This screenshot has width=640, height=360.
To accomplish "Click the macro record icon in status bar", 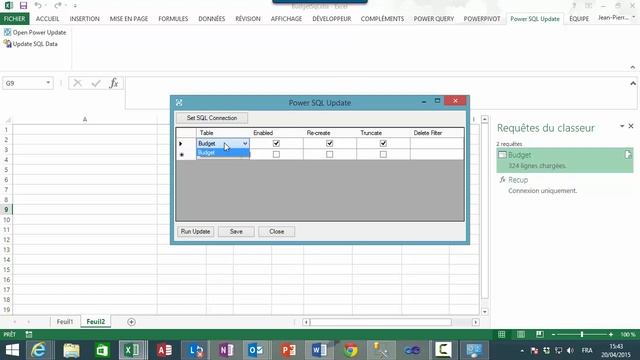I will (x=29, y=334).
